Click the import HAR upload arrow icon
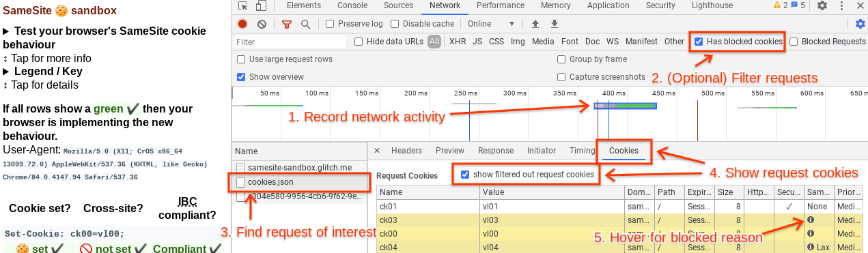The height and width of the screenshot is (253, 868). point(535,24)
